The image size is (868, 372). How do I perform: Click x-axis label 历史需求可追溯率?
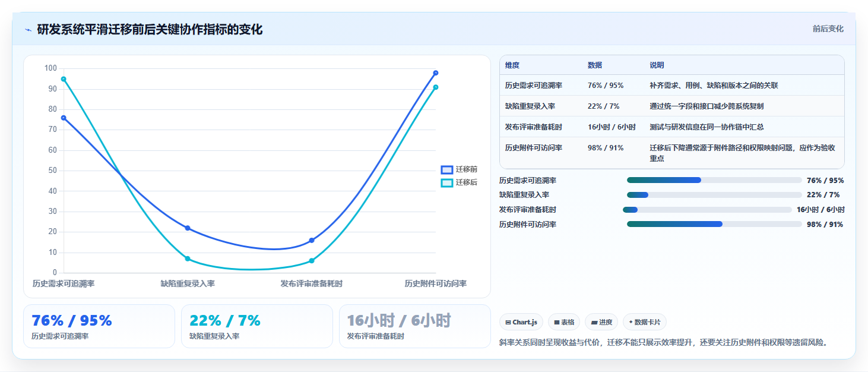[64, 284]
